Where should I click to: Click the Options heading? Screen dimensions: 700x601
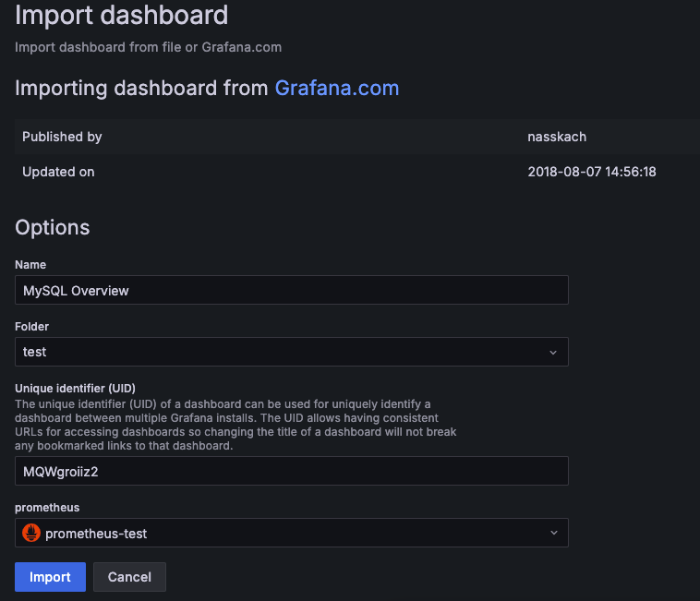point(53,227)
